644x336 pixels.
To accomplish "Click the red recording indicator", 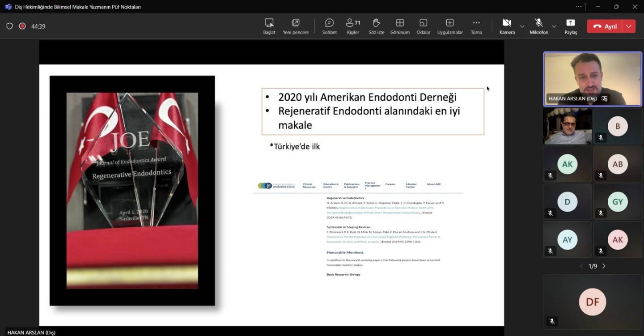I will click(22, 26).
